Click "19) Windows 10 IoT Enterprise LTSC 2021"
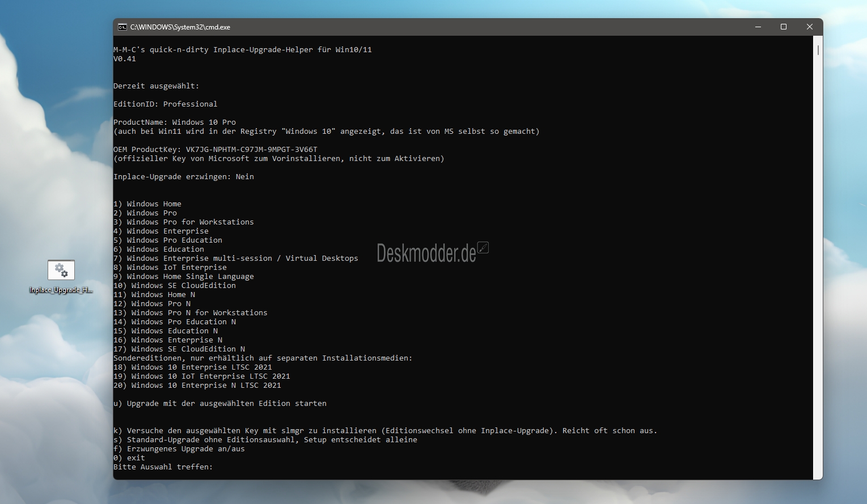Screen dimensions: 867x504 202,376
